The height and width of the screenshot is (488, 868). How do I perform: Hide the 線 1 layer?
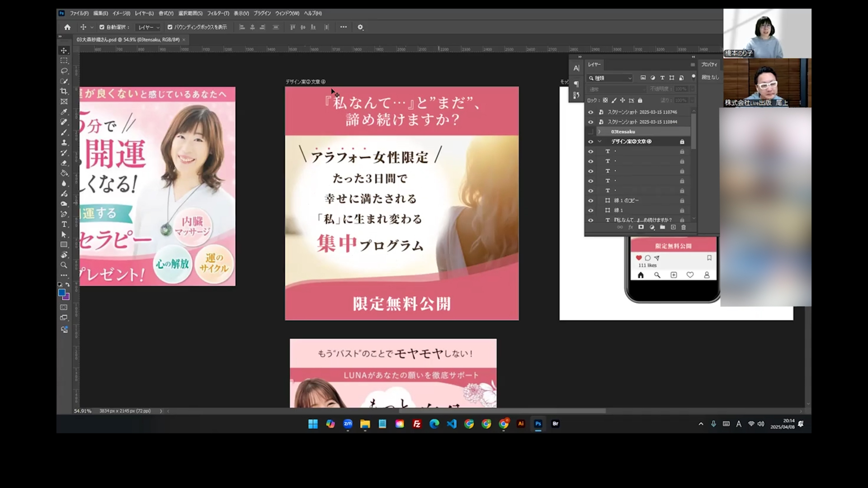(x=590, y=211)
